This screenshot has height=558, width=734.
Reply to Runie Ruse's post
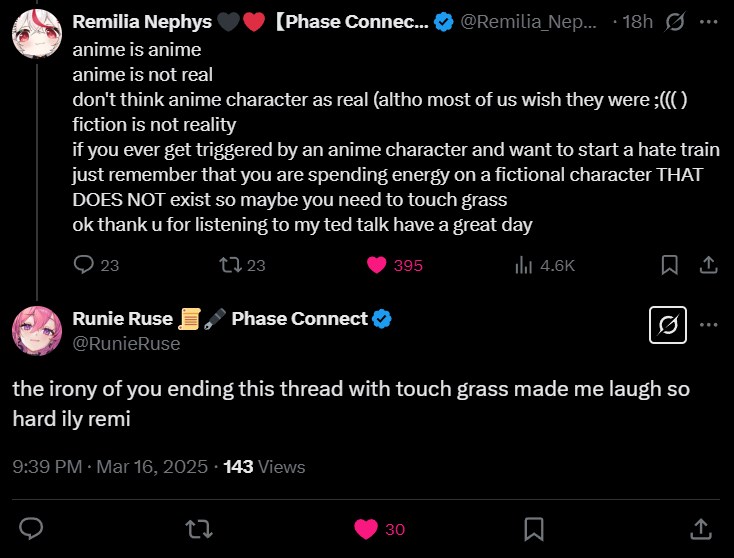tap(31, 528)
